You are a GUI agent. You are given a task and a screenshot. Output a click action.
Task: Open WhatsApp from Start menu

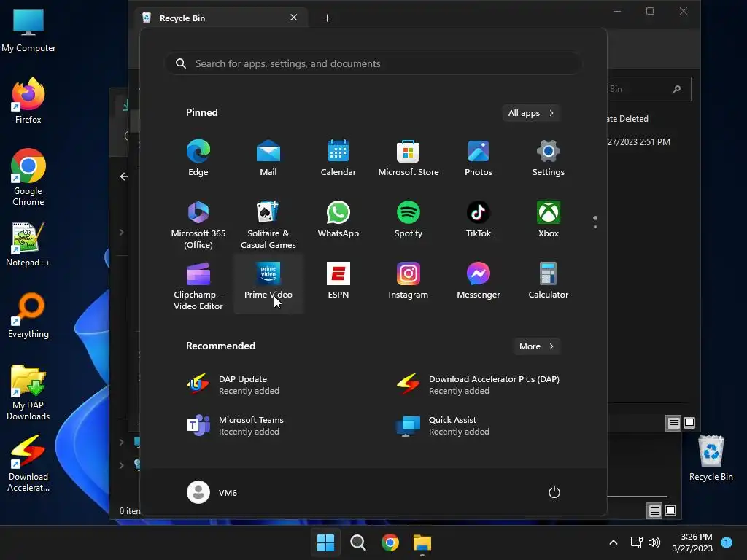pos(338,219)
